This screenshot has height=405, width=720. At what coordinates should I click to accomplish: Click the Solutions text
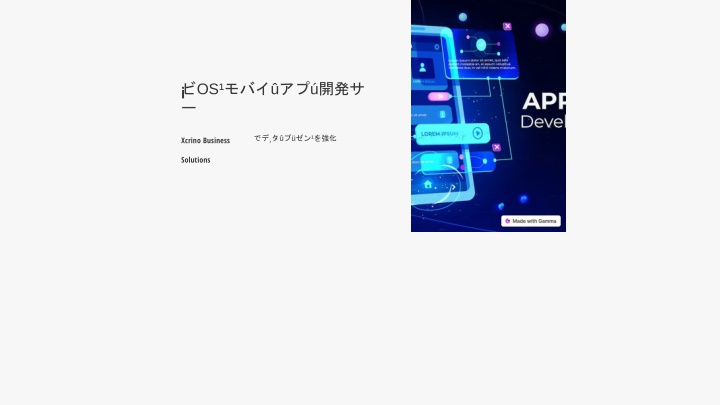click(x=196, y=160)
